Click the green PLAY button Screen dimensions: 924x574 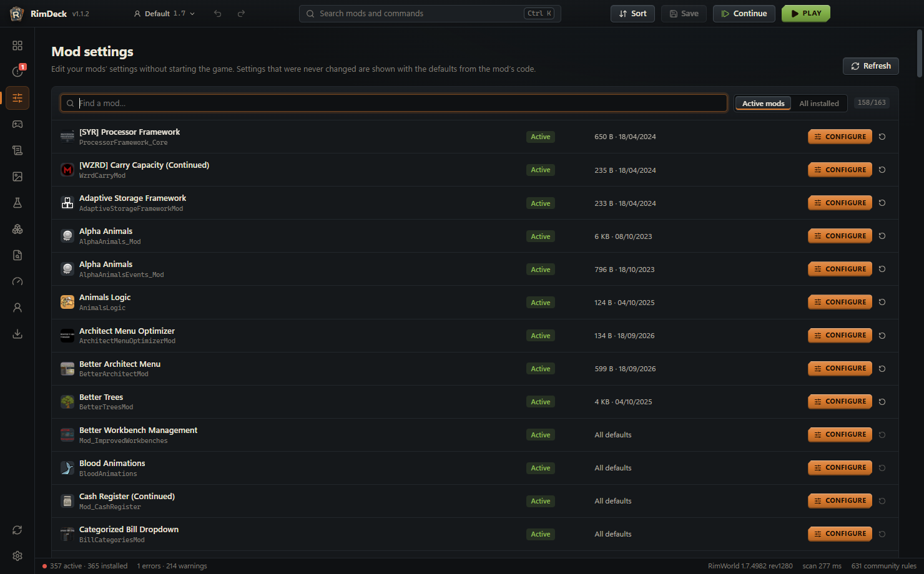pyautogui.click(x=806, y=14)
